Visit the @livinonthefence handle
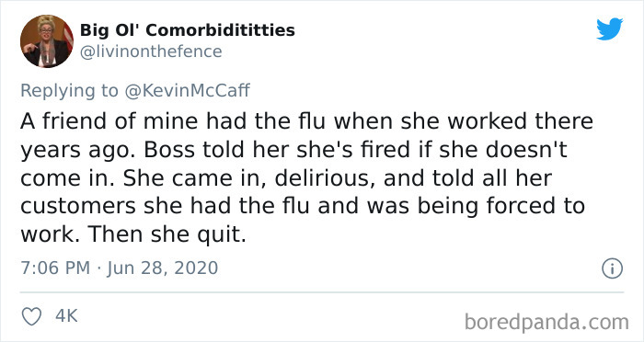Screen dimensions: 644x342 (x=151, y=51)
